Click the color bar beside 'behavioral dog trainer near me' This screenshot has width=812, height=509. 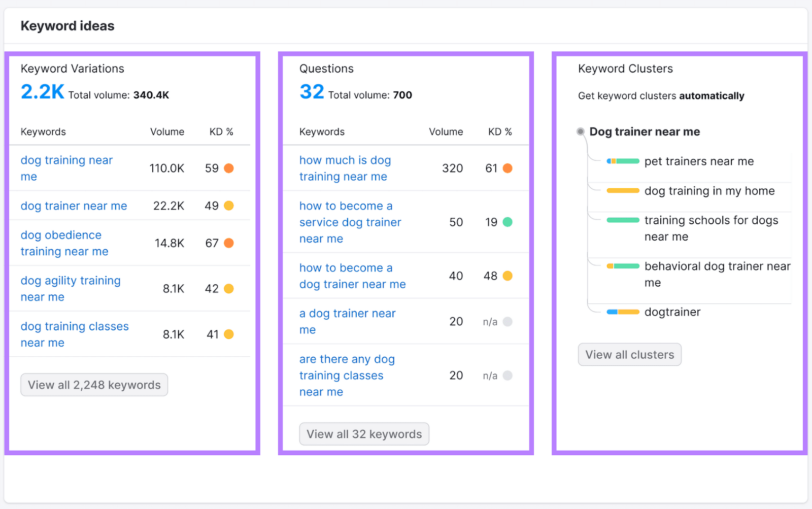click(623, 266)
